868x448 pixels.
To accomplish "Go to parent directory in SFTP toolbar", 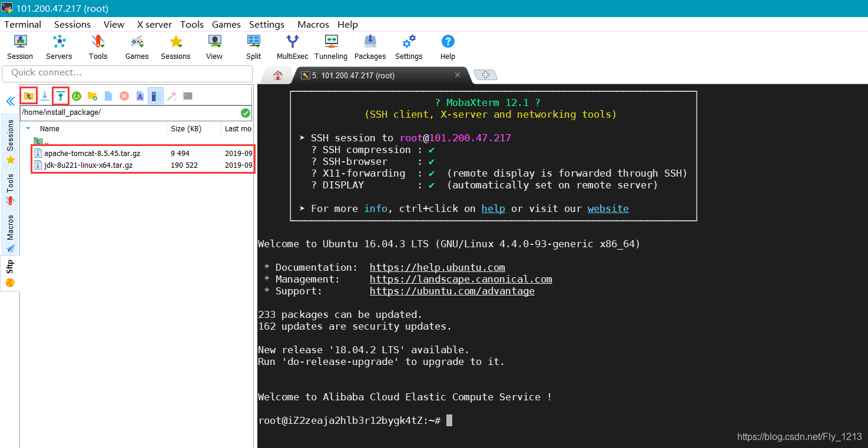I will [x=29, y=95].
